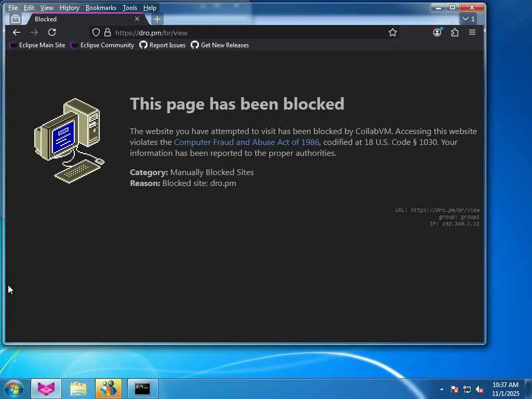
Task: Open the History menu
Action: pyautogui.click(x=69, y=7)
